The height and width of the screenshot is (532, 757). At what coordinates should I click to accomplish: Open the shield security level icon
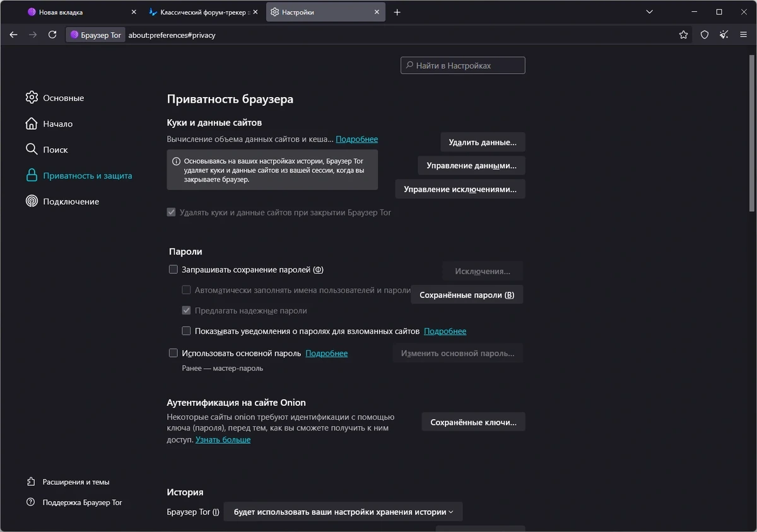coord(705,35)
